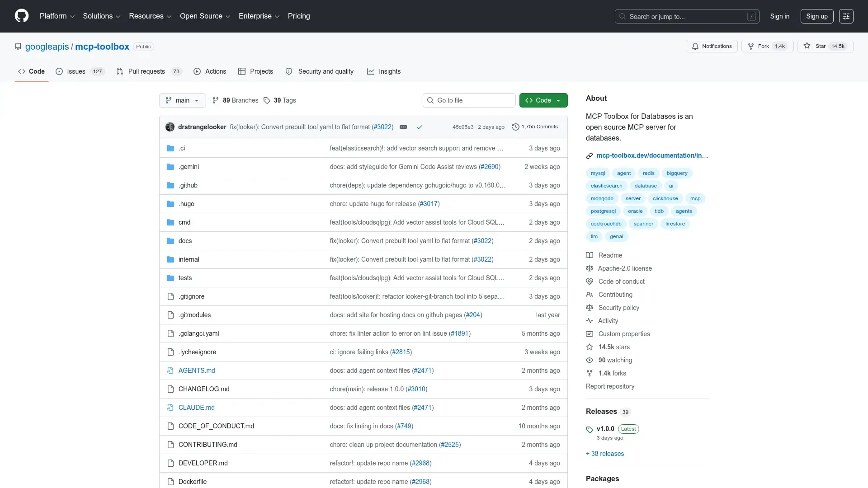The width and height of the screenshot is (868, 488).
Task: Click the green CI status checkmark
Action: [x=420, y=127]
